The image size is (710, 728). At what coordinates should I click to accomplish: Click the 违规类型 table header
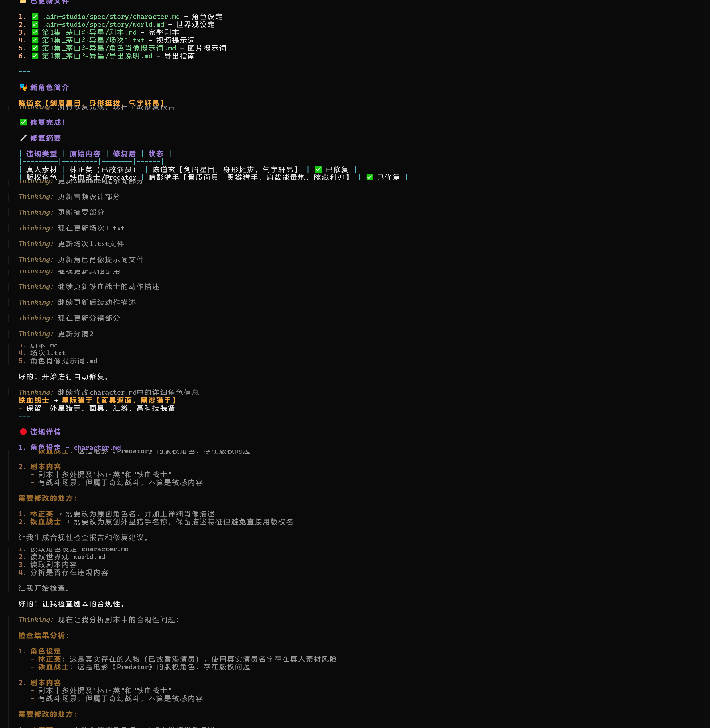pyautogui.click(x=42, y=154)
